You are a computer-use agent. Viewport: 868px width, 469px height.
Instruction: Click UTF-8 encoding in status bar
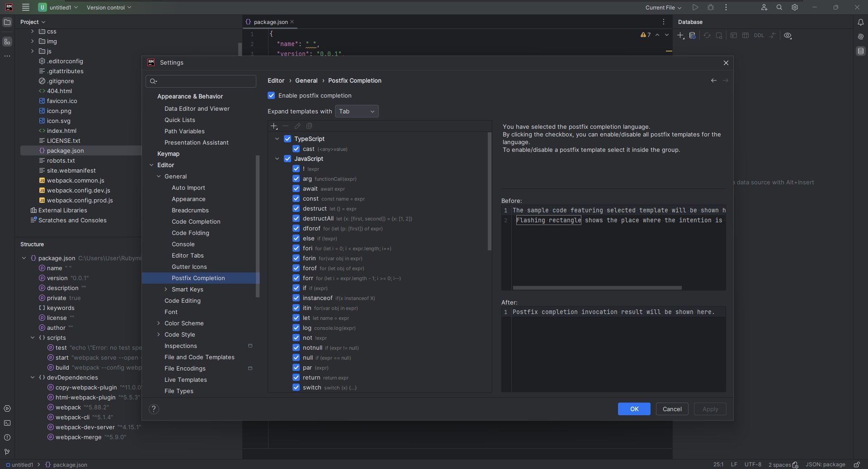coord(753,464)
